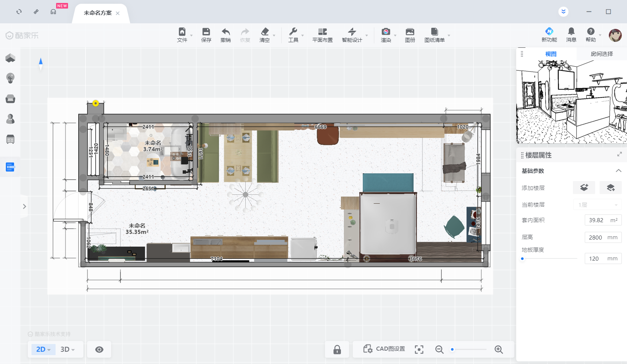Click the add floor above icon
This screenshot has height=364, width=627.
pyautogui.click(x=584, y=188)
